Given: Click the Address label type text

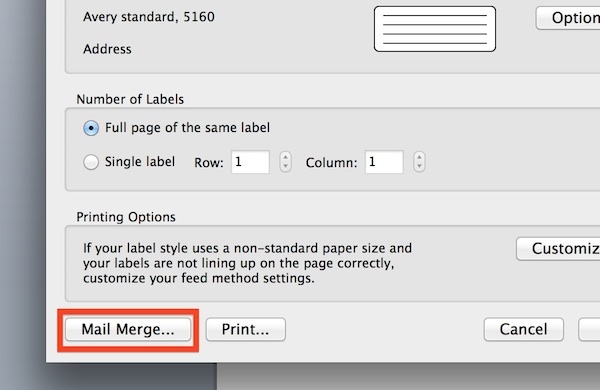Looking at the screenshot, I should pos(107,49).
